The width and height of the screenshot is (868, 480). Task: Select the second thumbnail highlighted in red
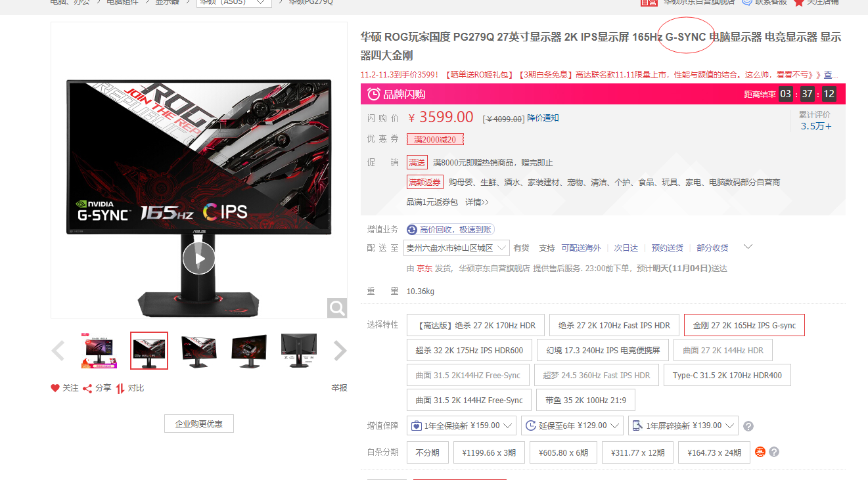(x=149, y=351)
